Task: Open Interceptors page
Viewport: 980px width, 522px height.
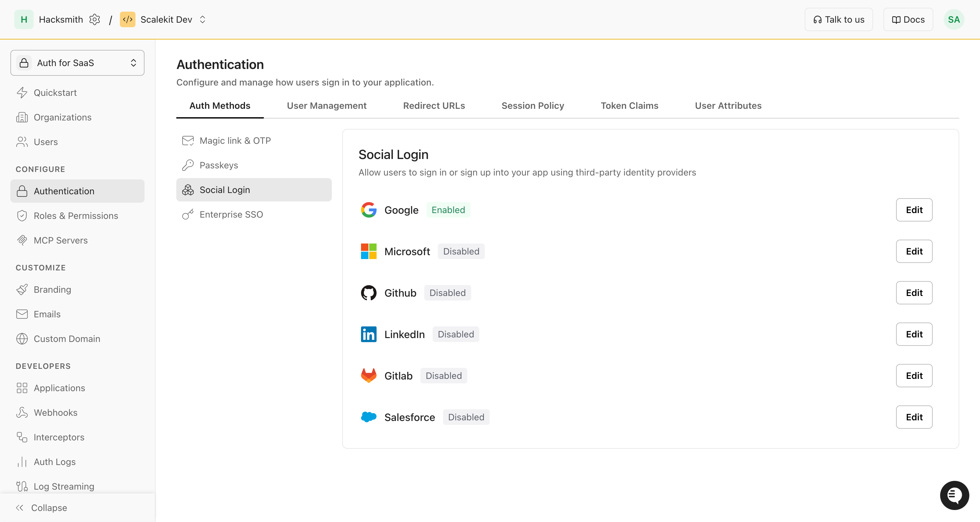Action: [x=77, y=437]
